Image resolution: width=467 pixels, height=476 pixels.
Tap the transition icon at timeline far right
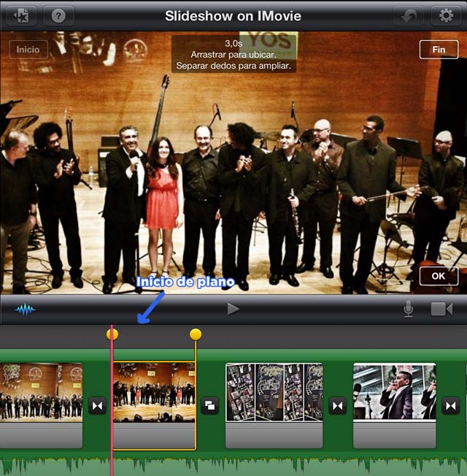click(451, 405)
